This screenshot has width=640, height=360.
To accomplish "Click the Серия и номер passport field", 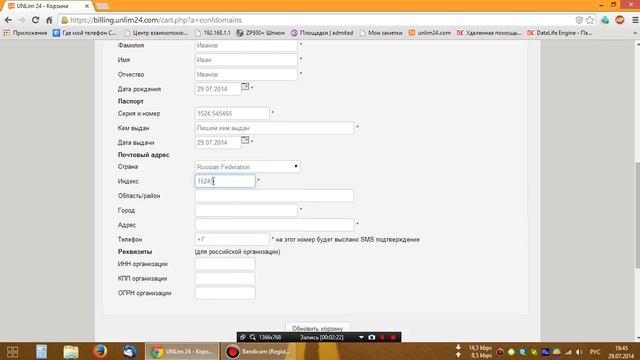I will tap(232, 113).
